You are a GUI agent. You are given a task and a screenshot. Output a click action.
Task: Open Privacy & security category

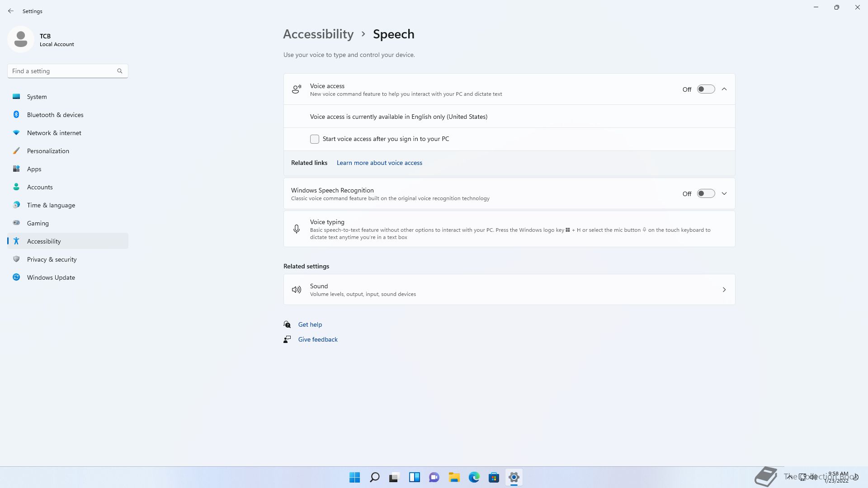(68, 259)
